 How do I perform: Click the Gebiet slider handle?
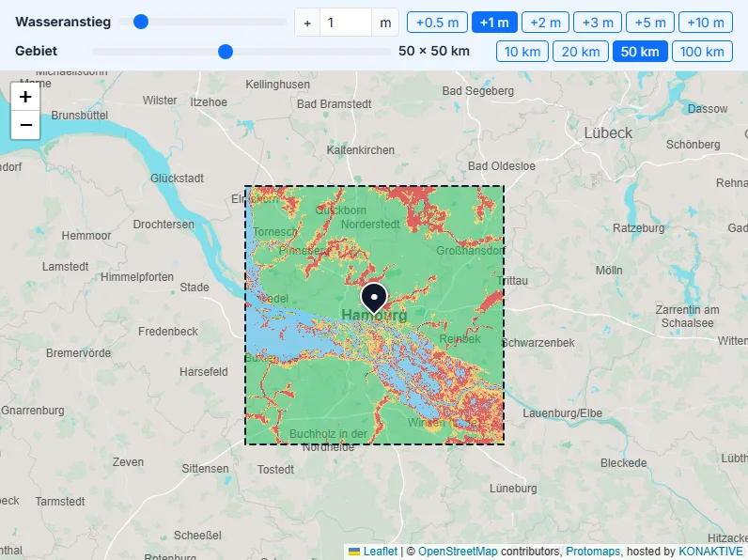point(226,51)
